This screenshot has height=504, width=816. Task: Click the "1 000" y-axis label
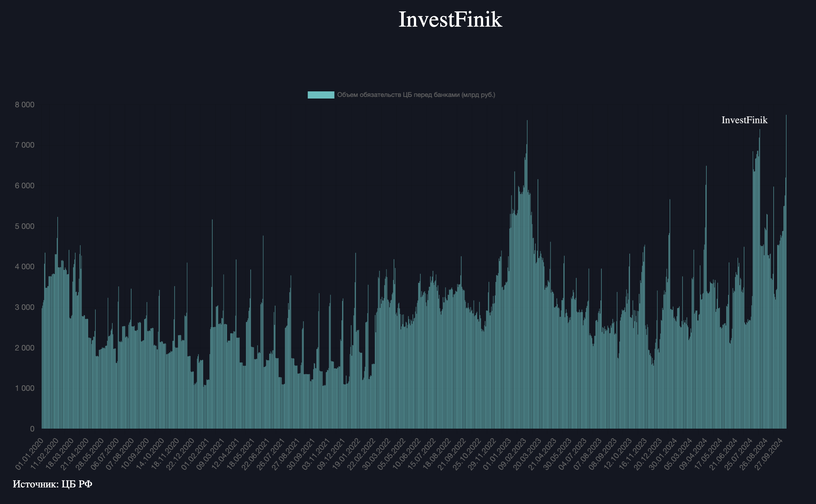tap(25, 388)
